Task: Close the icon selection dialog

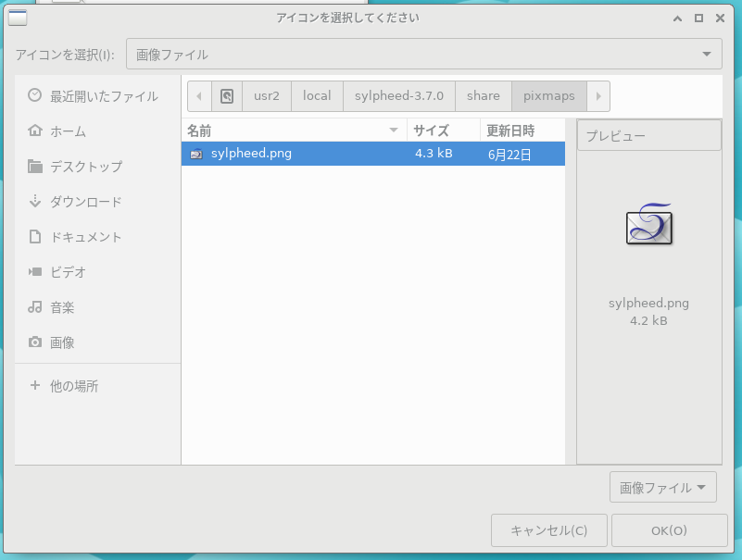Action: [721, 19]
